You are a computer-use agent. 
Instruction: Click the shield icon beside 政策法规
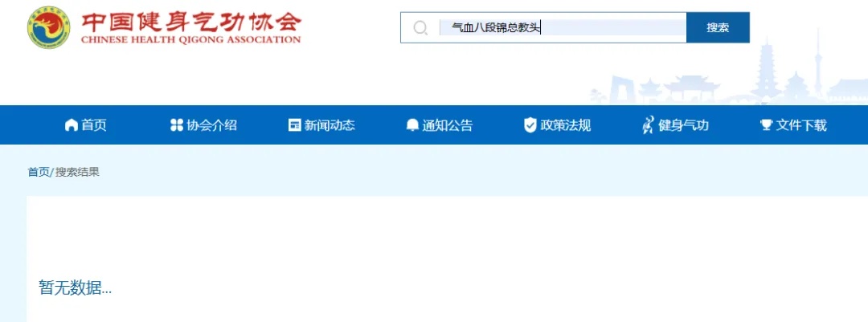(x=530, y=125)
